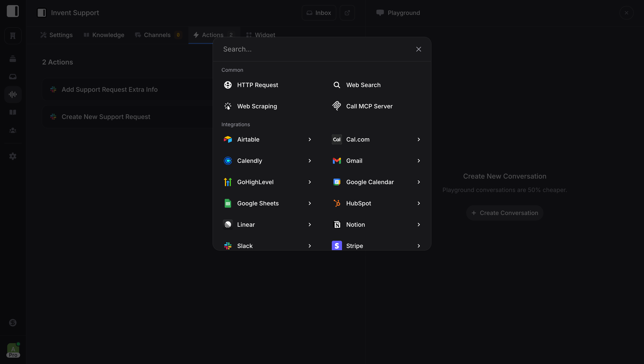This screenshot has width=644, height=364.
Task: Open the Inbox button
Action: point(319,13)
